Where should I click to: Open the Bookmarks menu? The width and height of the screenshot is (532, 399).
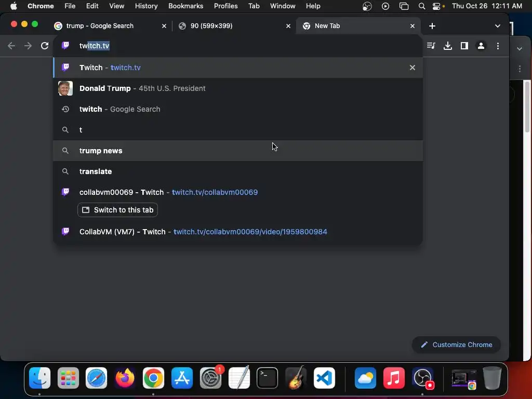185,6
